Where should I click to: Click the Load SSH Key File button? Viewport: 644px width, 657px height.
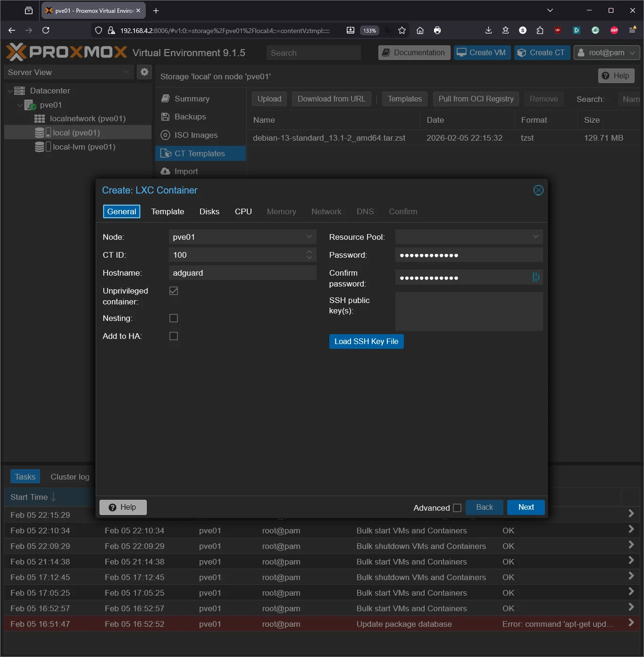tap(366, 341)
